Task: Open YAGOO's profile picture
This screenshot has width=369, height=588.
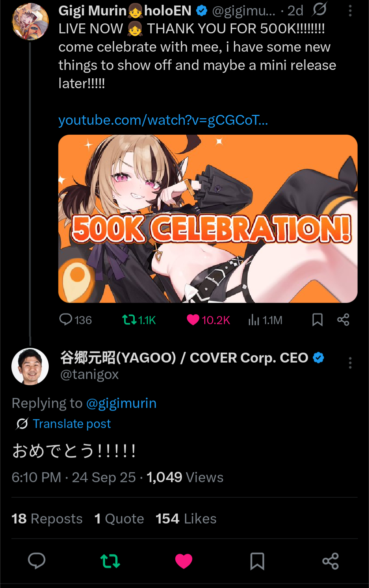Action: [x=30, y=366]
